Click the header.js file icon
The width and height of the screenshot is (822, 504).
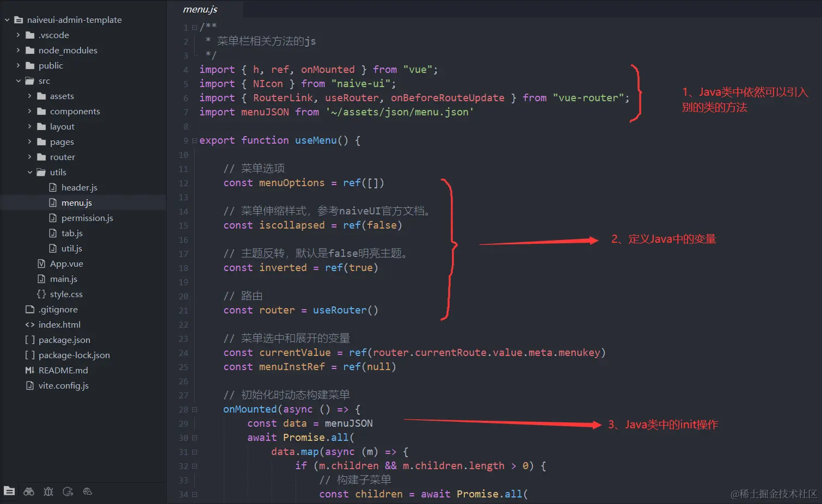click(x=53, y=187)
